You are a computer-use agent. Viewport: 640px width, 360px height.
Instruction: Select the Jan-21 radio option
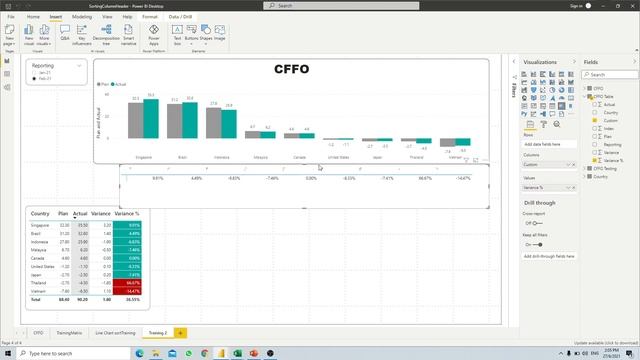tap(34, 73)
